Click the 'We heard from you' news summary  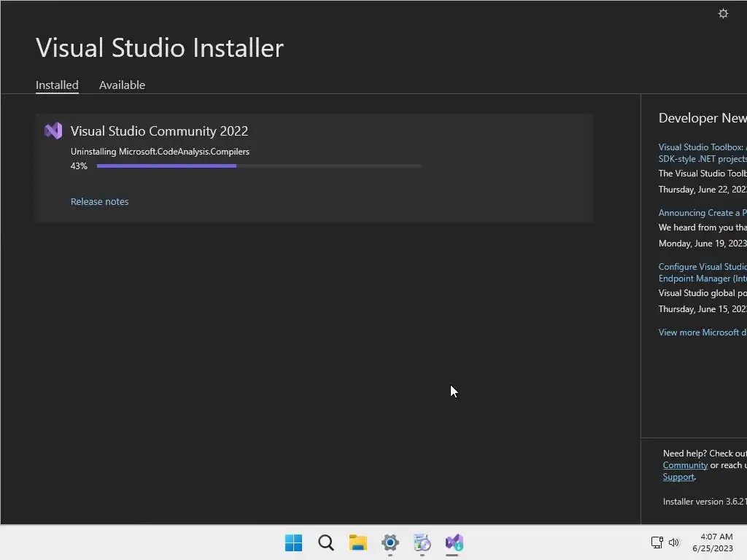(703, 227)
